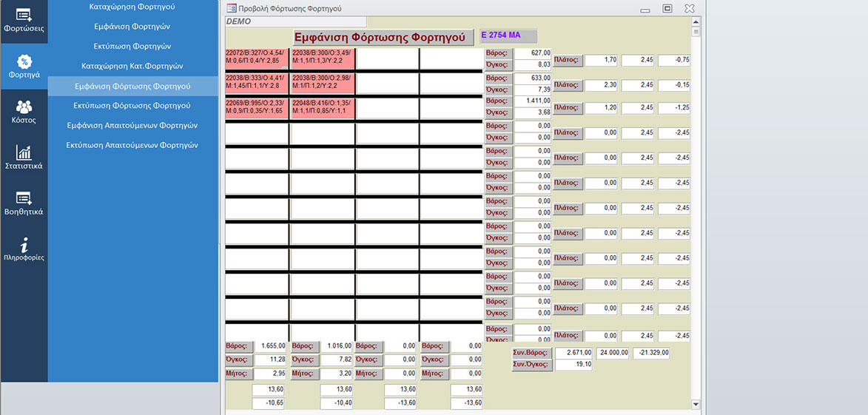The image size is (868, 415).
Task: Click the first row Πλάτος button
Action: (x=567, y=61)
